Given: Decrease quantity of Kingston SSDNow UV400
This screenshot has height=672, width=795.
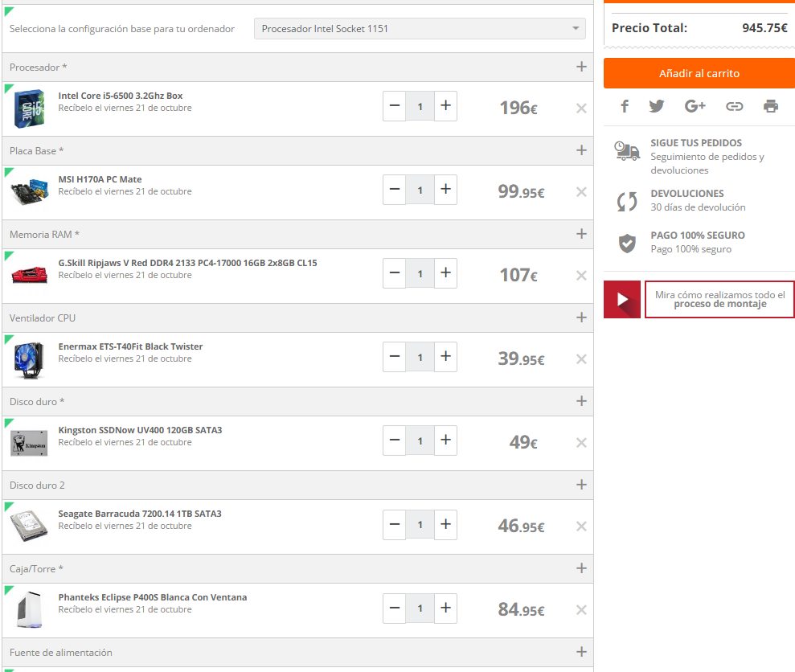Looking at the screenshot, I should 395,440.
